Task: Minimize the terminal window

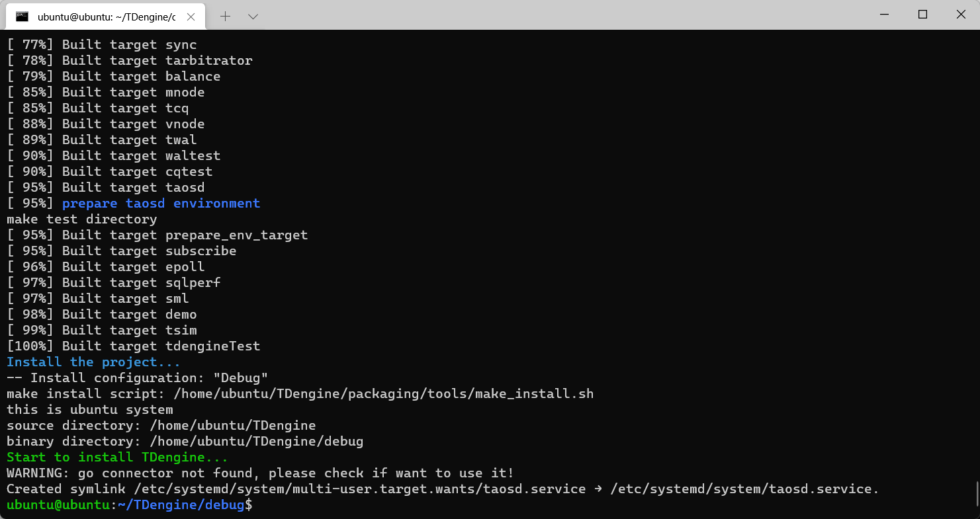Action: click(x=885, y=15)
